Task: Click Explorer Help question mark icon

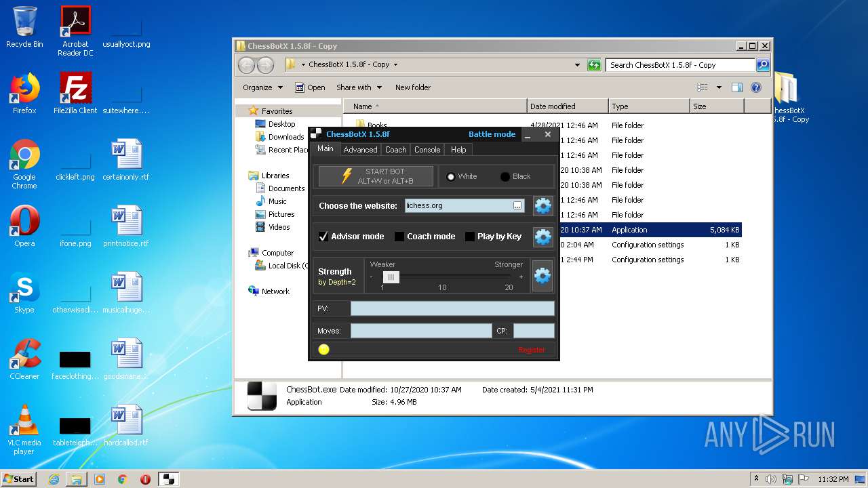Action: click(x=756, y=87)
